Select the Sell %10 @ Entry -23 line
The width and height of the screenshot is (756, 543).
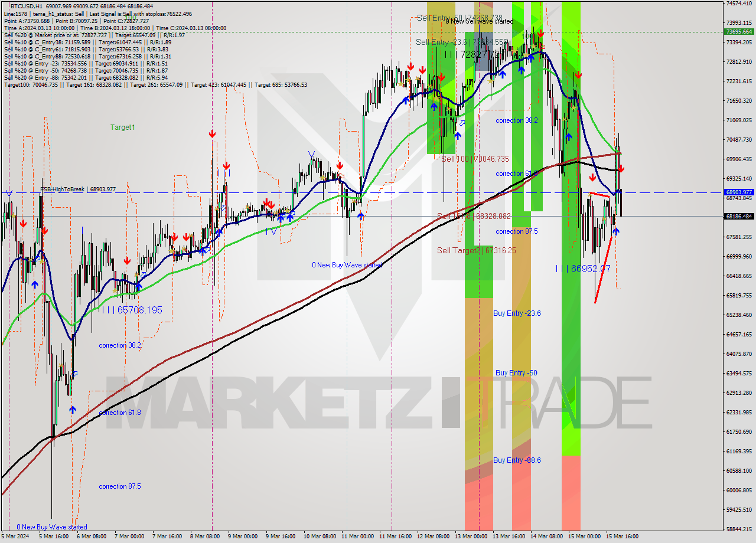click(x=86, y=63)
